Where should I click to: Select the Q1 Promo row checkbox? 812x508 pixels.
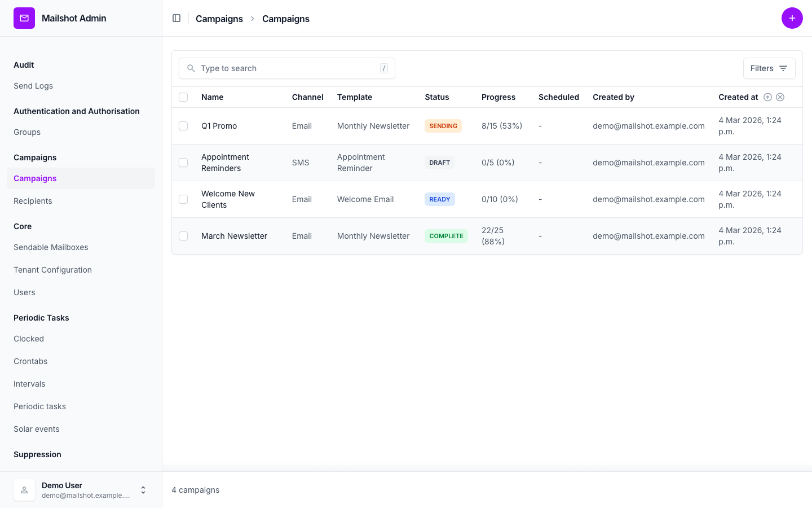coord(183,126)
